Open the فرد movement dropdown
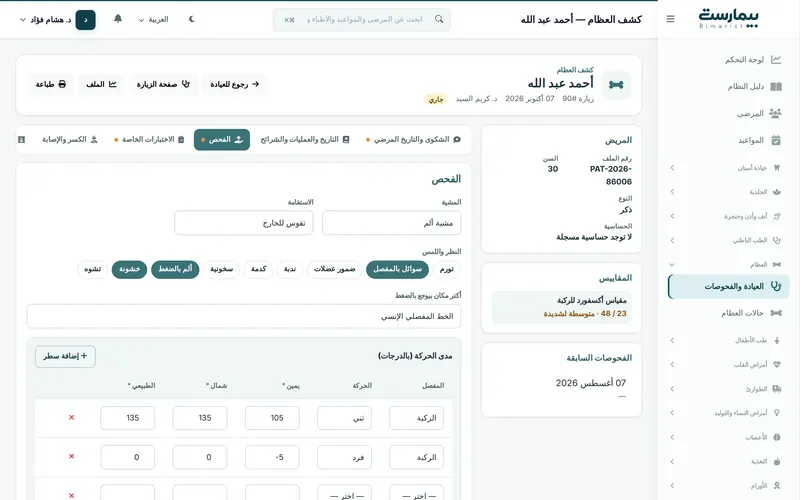The height and width of the screenshot is (500, 800). pyautogui.click(x=344, y=457)
